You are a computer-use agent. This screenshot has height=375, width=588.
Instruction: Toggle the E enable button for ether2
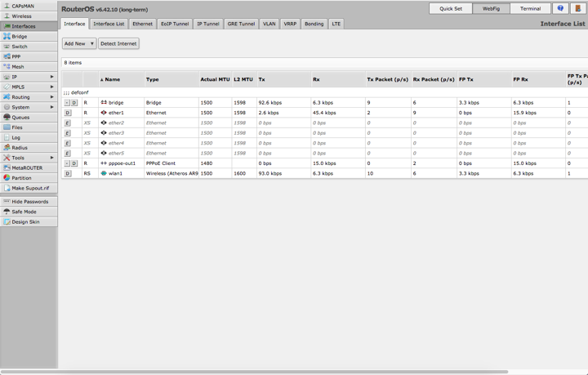click(x=68, y=123)
